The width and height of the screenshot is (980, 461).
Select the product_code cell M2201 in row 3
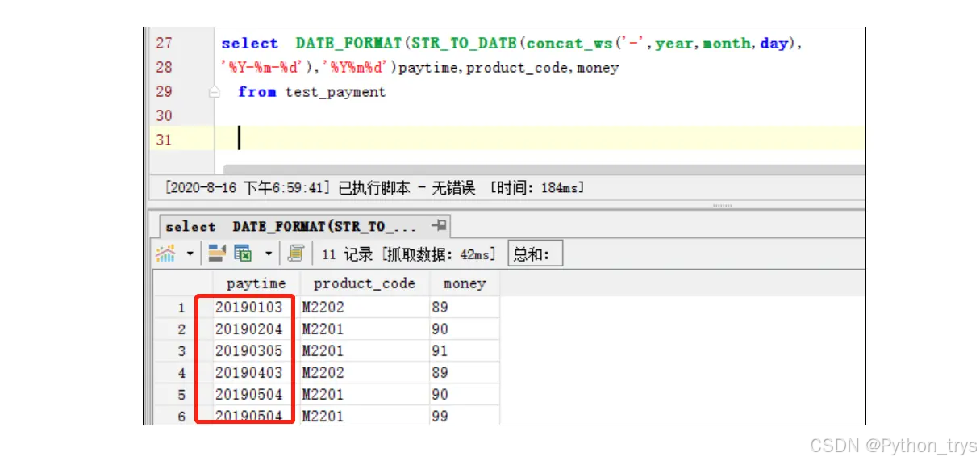click(x=364, y=351)
